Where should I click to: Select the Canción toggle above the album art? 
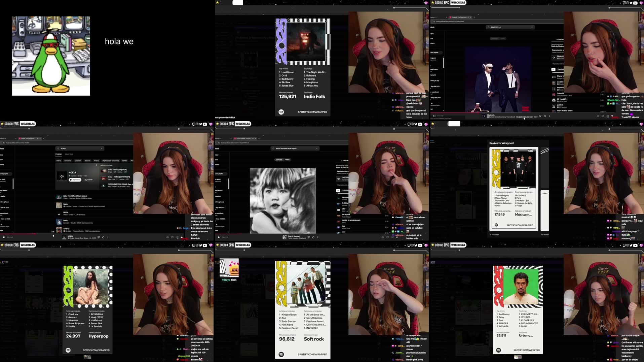(x=279, y=160)
